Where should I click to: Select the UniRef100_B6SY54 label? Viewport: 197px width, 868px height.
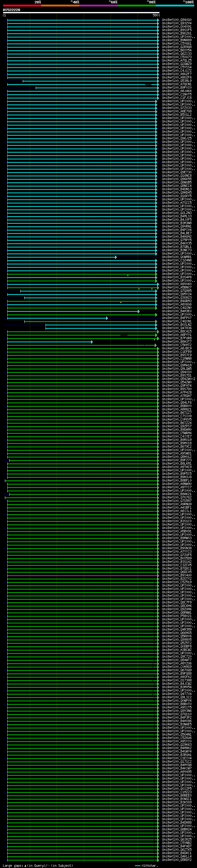coord(176,50)
